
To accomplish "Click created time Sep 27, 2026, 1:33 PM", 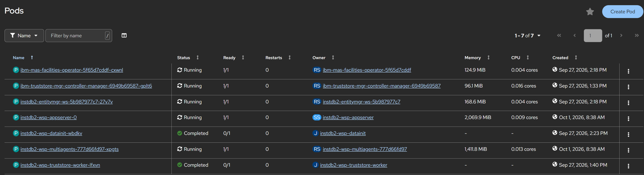I will pos(583,86).
